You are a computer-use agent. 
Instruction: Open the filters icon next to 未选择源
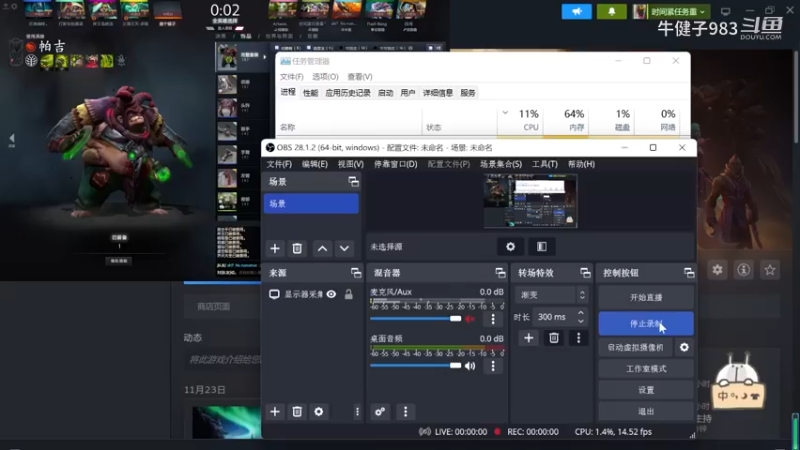point(542,247)
